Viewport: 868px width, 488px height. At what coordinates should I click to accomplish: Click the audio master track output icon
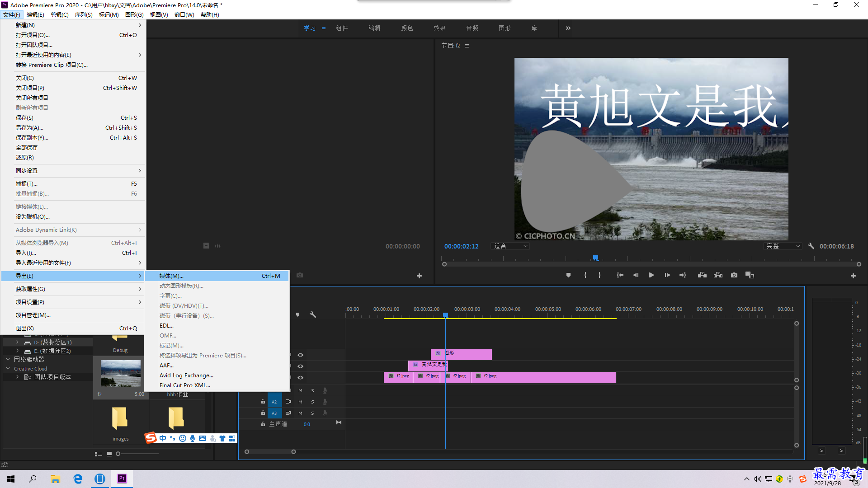[339, 422]
